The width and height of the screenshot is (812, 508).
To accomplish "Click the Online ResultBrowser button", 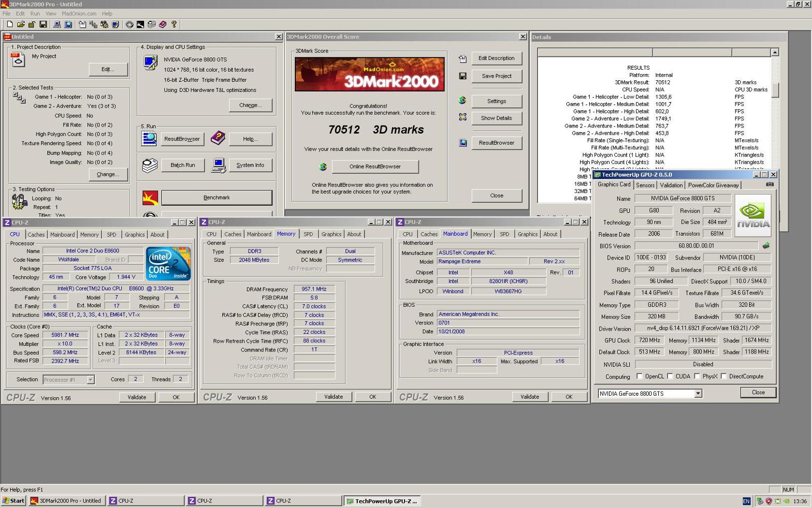I will pyautogui.click(x=375, y=167).
